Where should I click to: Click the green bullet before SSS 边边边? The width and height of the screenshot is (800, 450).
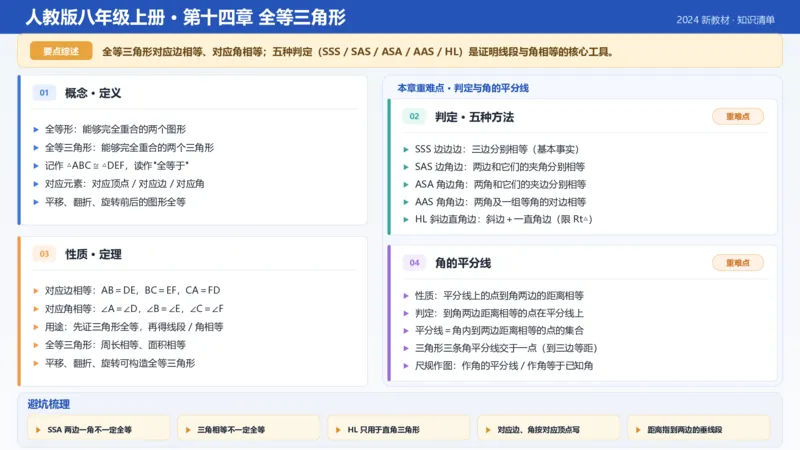click(406, 149)
